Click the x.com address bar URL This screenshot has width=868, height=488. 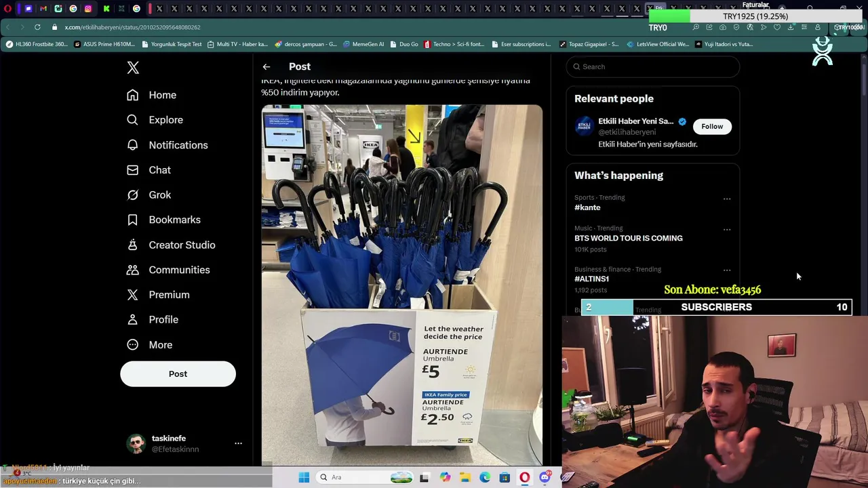(x=132, y=27)
